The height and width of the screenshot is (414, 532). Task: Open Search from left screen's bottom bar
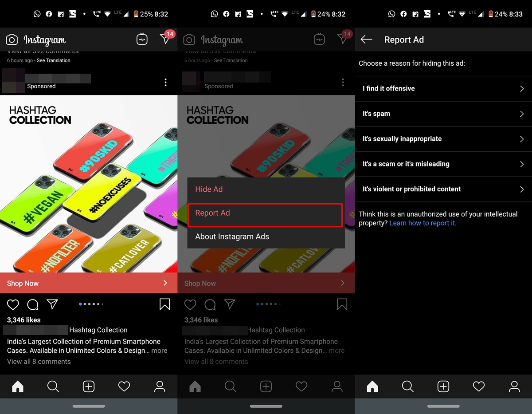[53, 386]
